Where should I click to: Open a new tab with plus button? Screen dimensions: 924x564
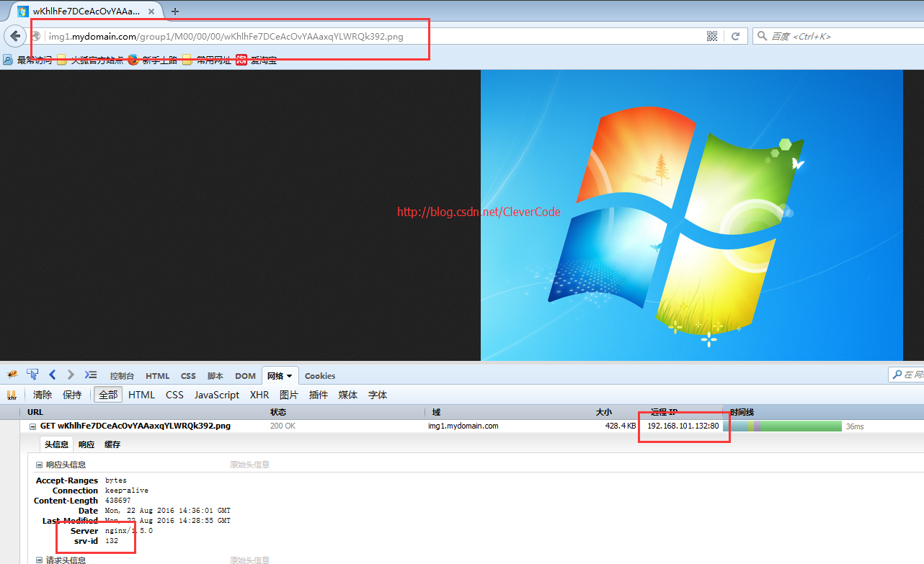click(175, 12)
